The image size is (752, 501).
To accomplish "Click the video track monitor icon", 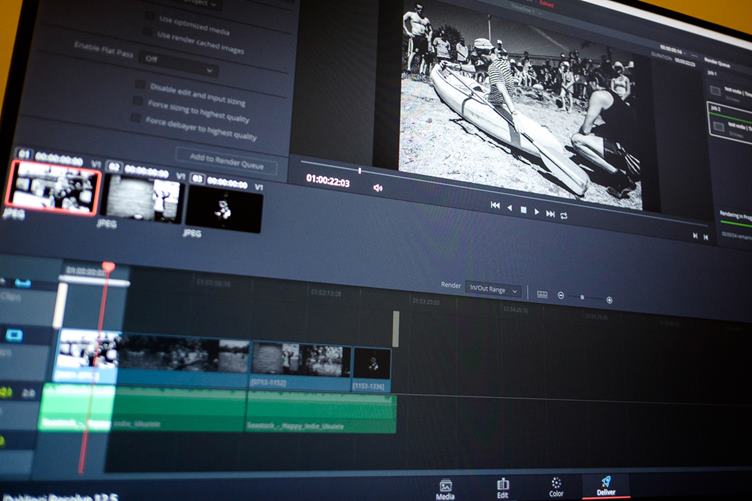I will [14, 335].
